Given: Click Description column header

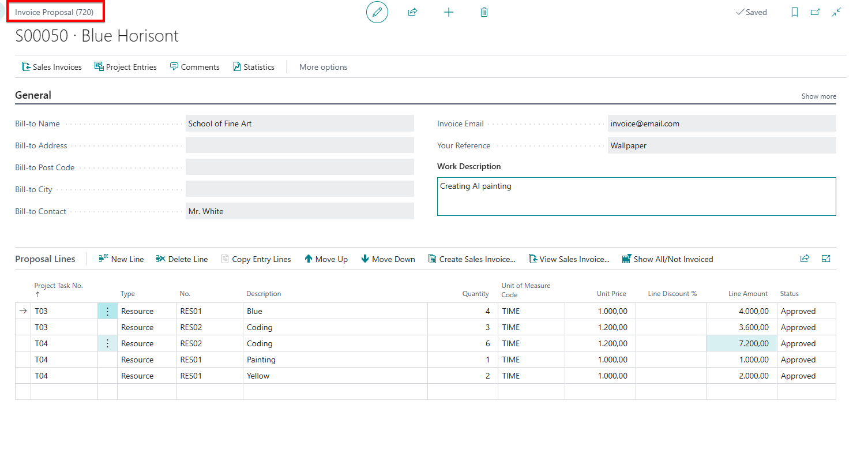Looking at the screenshot, I should tap(264, 294).
